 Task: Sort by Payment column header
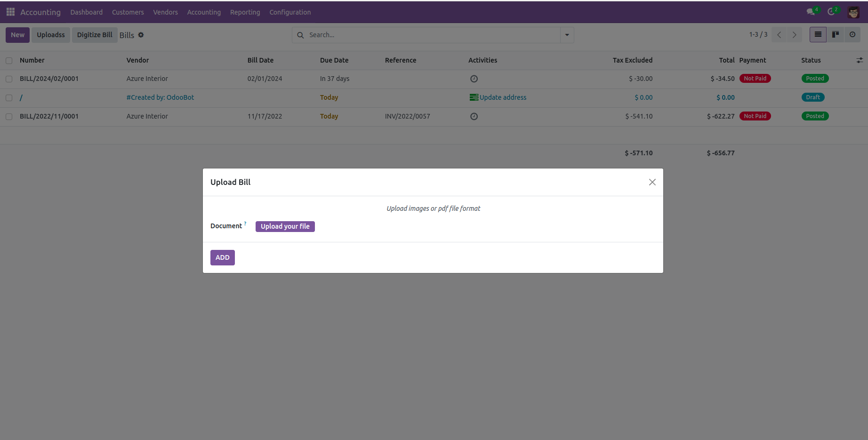click(x=753, y=60)
